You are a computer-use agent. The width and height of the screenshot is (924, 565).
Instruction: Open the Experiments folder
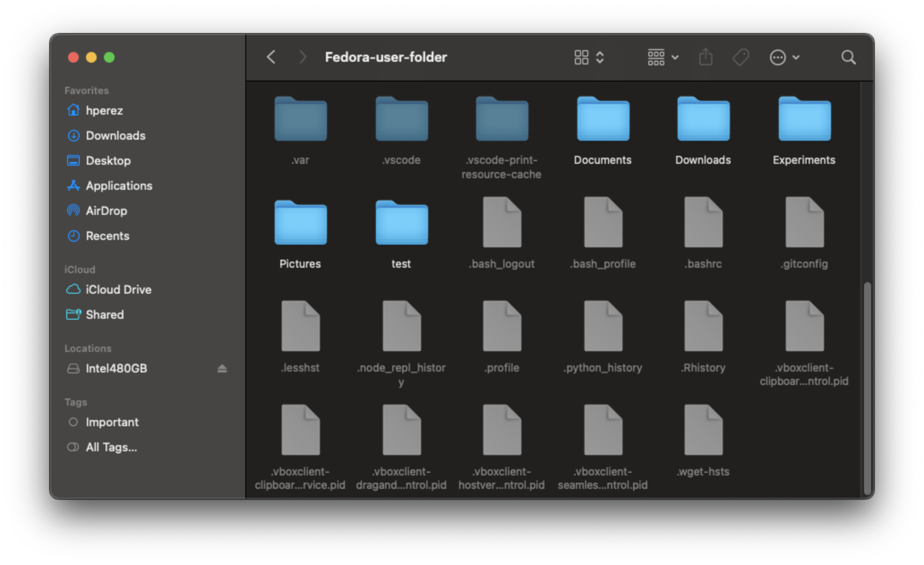[x=804, y=120]
